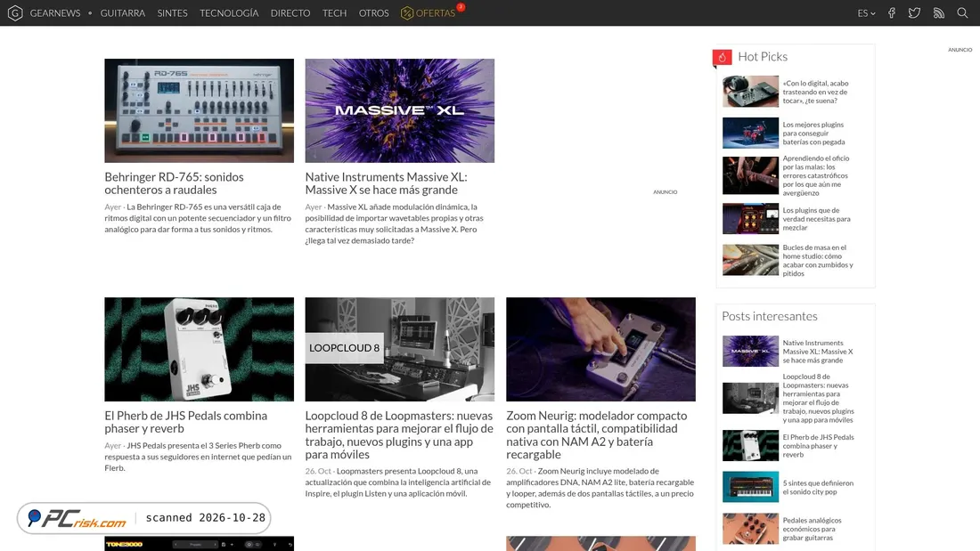980x551 pixels.
Task: Open Hot Pick 'Bucles de masa en el home studio'
Action: 818,261
